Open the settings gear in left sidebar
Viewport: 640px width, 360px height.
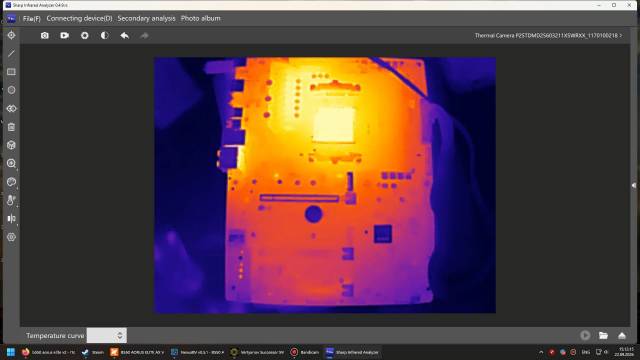[x=11, y=237]
